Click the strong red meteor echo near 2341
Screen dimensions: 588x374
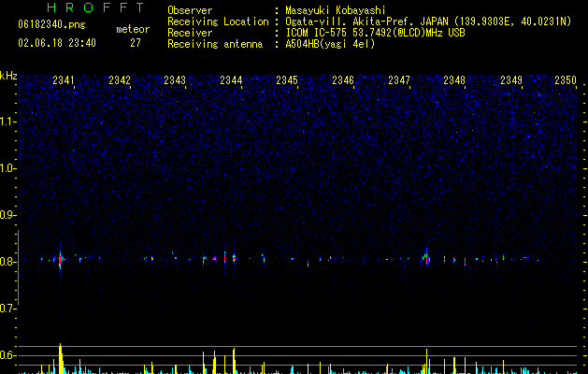[61, 260]
